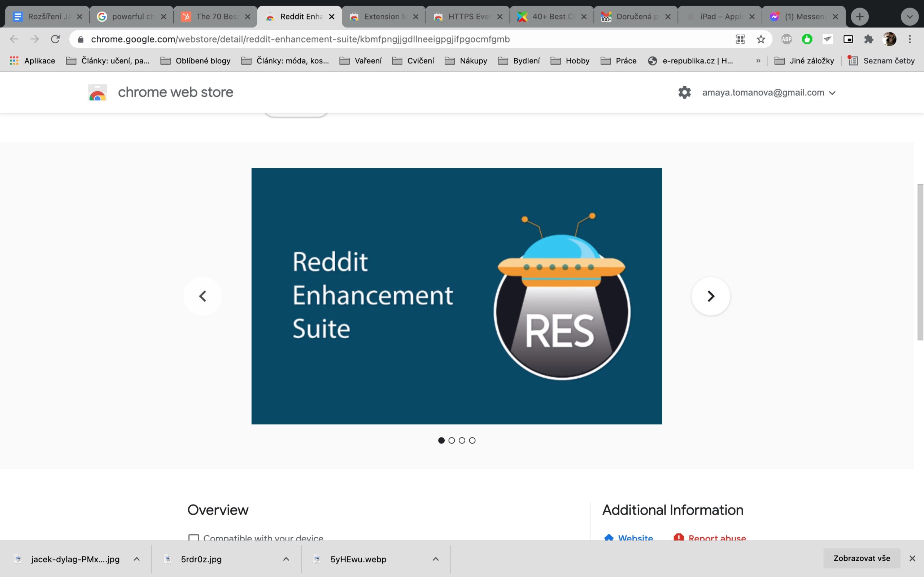Open the Chrome Web Store settings gear
This screenshot has height=577, width=924.
point(684,92)
